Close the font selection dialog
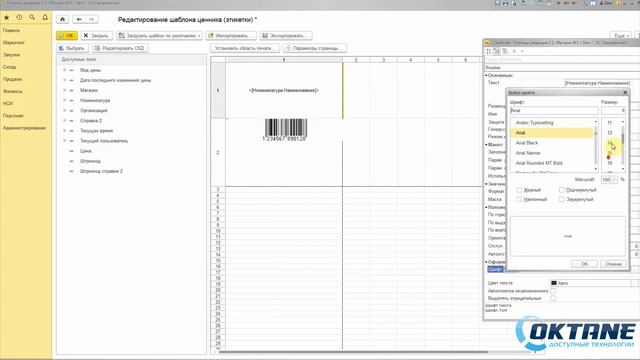640x360 pixels. point(625,93)
